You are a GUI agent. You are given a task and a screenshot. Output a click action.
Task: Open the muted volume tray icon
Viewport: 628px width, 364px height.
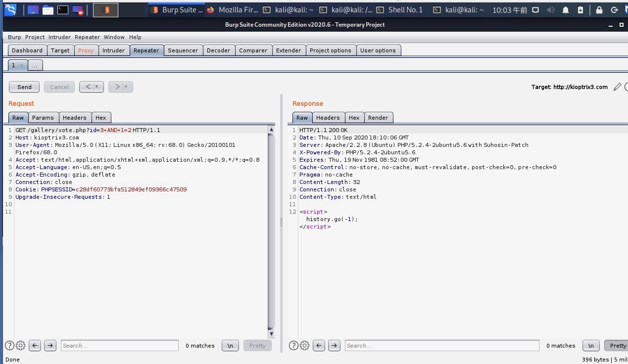click(550, 9)
